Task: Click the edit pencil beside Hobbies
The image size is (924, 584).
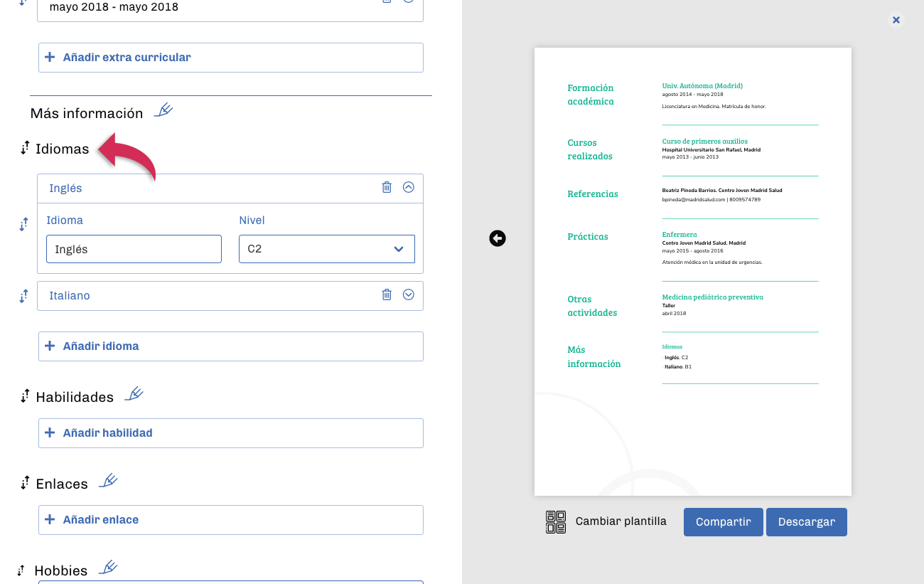Action: point(108,568)
